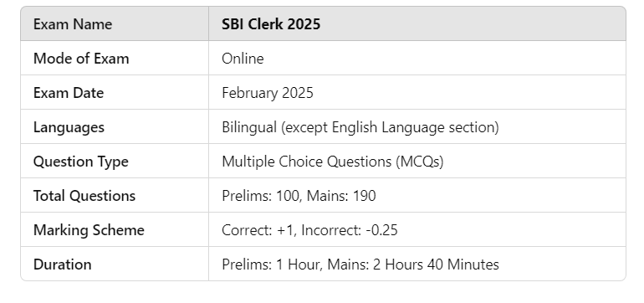The image size is (644, 303).
Task: Click "Prelims: 1 Hour, Mains: 2 Hours 40 Minutes"
Action: coord(360,264)
